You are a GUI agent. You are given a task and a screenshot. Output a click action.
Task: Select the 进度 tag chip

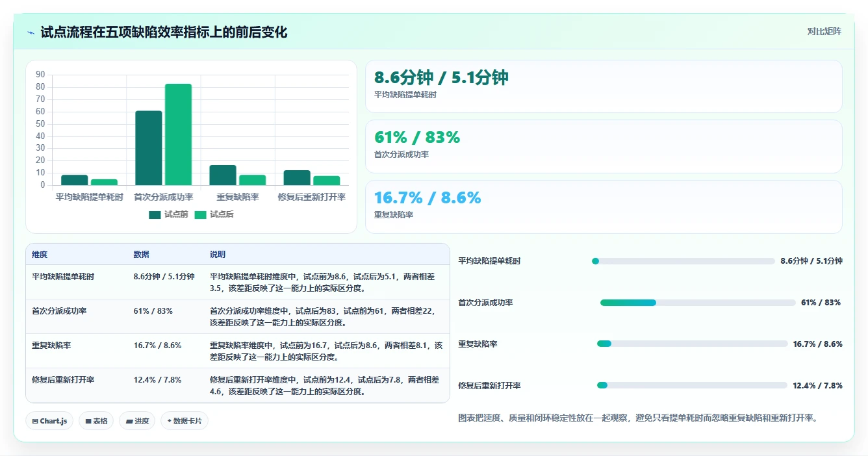pyautogui.click(x=137, y=421)
